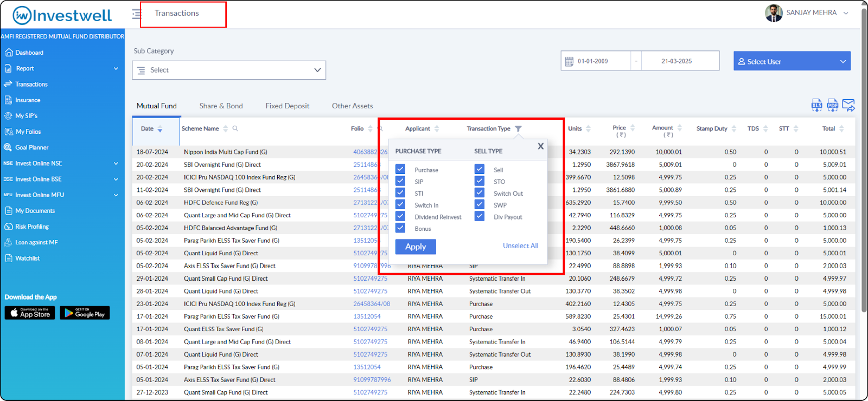
Task: Uncheck the Purchase checkbox
Action: pyautogui.click(x=400, y=169)
